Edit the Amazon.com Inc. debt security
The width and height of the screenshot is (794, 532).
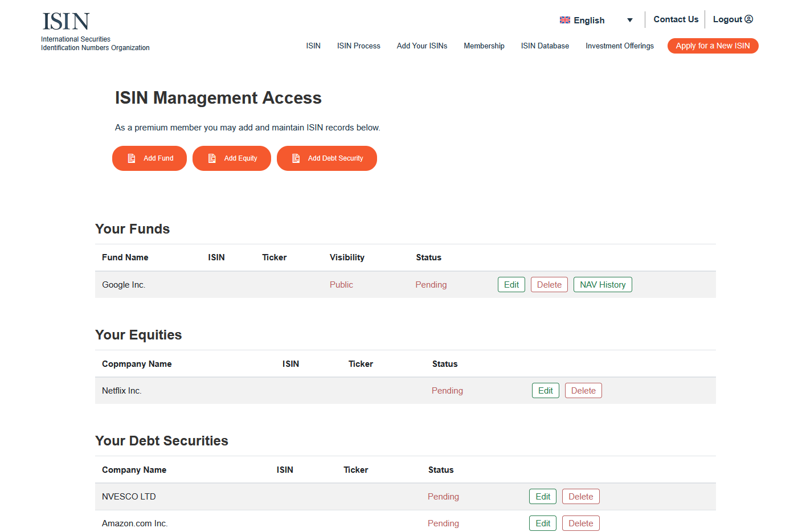coord(543,523)
